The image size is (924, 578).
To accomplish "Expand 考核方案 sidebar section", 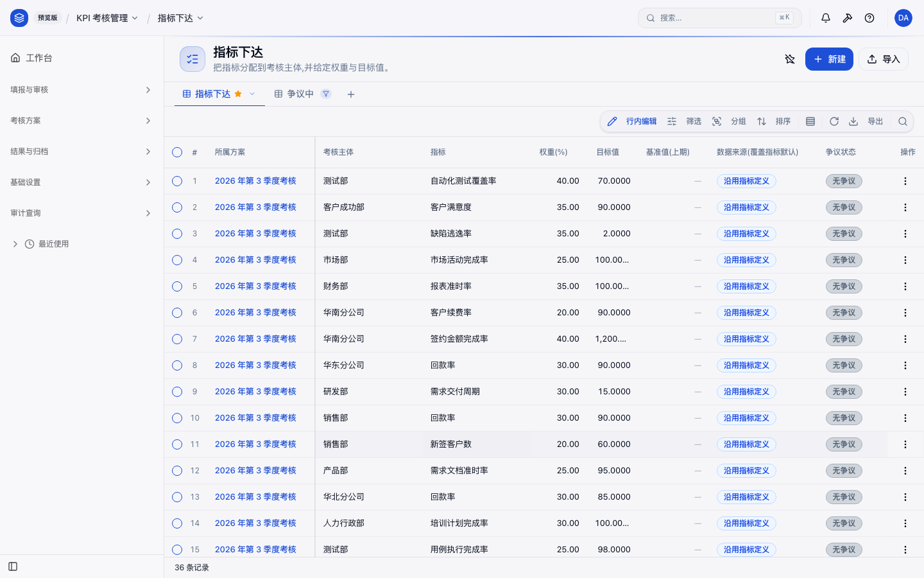I will (81, 121).
